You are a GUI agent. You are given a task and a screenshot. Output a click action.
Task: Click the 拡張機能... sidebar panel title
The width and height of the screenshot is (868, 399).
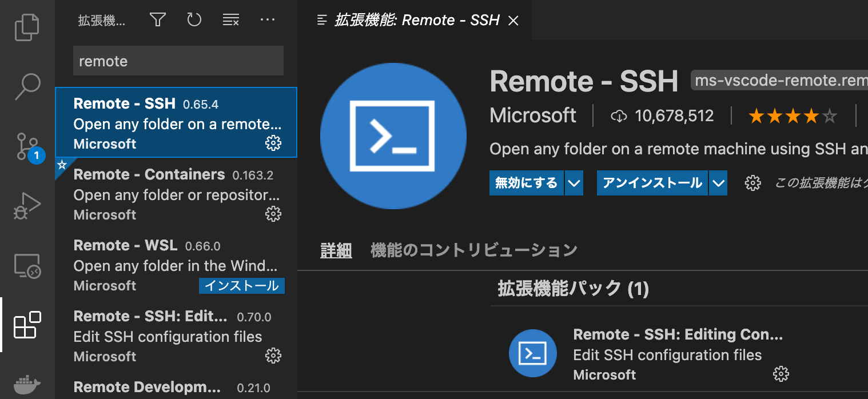pos(102,21)
